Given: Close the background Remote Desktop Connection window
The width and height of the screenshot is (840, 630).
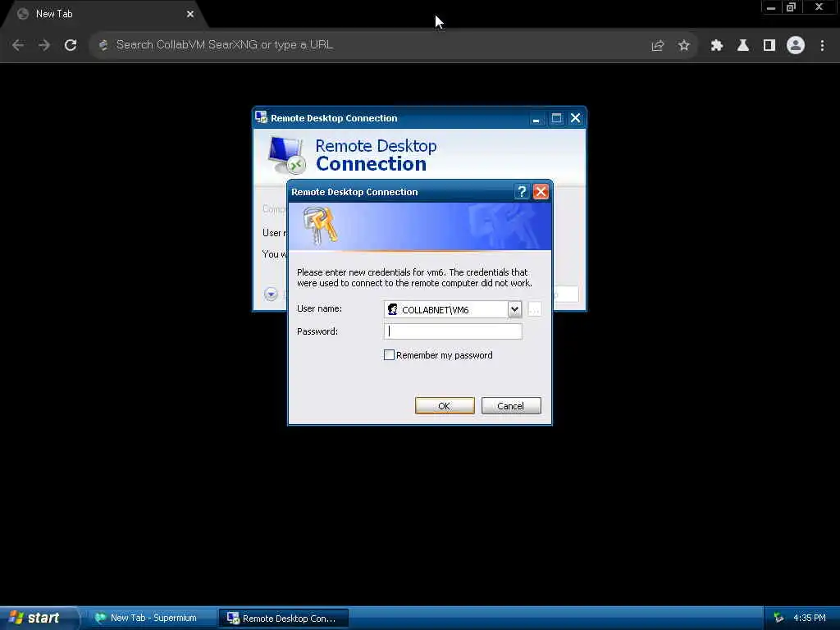Looking at the screenshot, I should click(x=575, y=118).
